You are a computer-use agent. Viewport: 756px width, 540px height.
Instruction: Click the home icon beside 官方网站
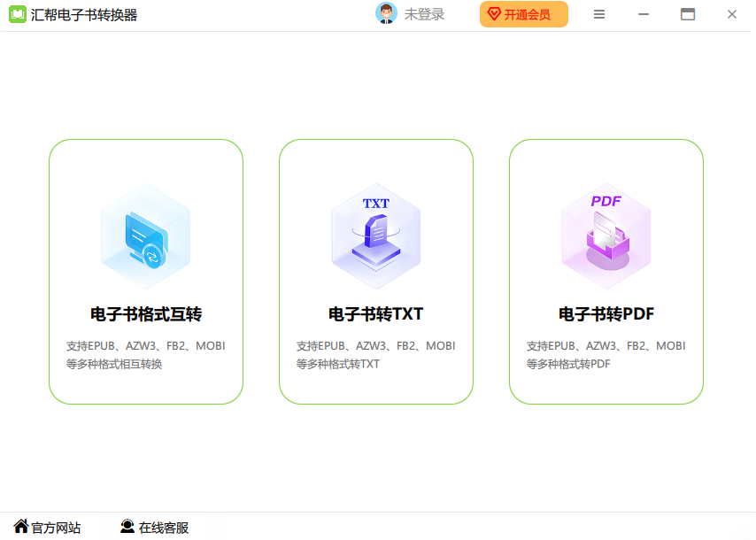(20, 527)
